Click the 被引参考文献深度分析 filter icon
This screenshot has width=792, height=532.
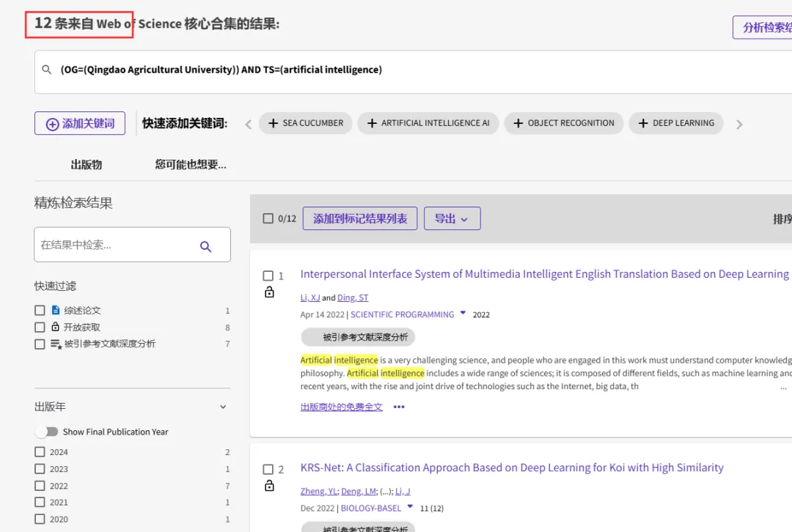click(56, 344)
